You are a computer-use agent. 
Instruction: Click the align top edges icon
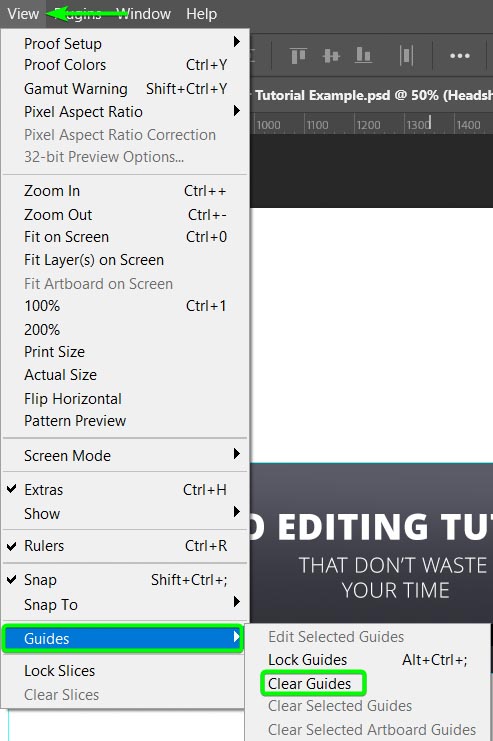point(298,56)
